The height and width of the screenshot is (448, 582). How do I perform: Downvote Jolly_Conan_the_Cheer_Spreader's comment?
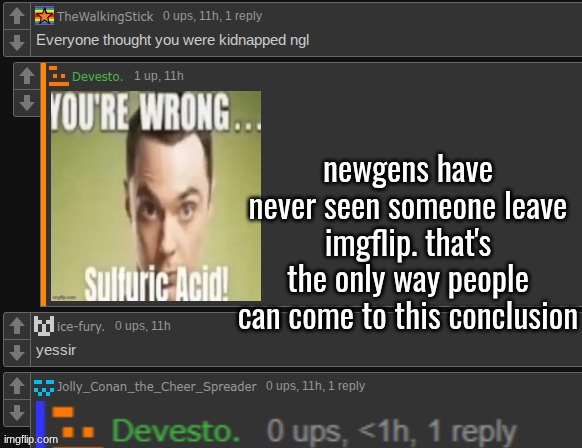17,413
